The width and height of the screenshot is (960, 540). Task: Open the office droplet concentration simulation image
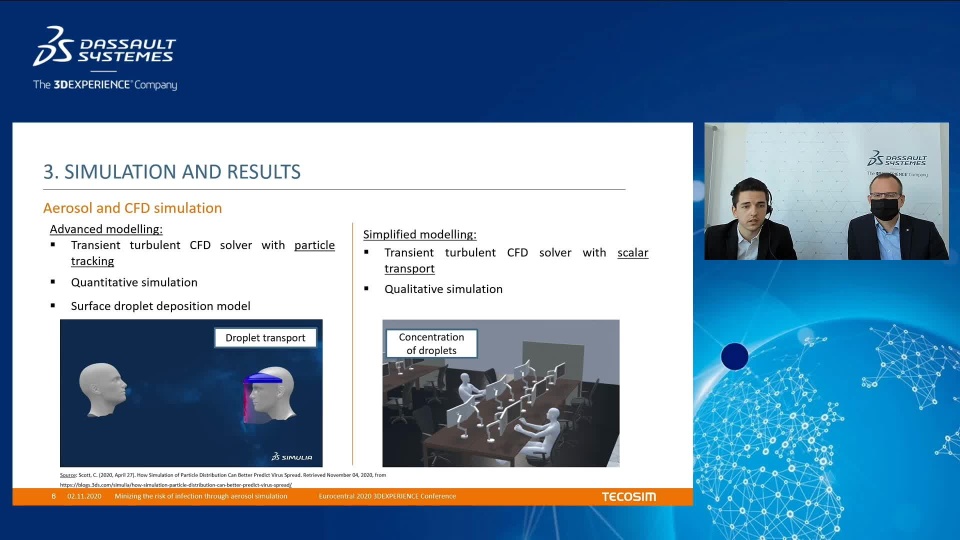(x=501, y=393)
